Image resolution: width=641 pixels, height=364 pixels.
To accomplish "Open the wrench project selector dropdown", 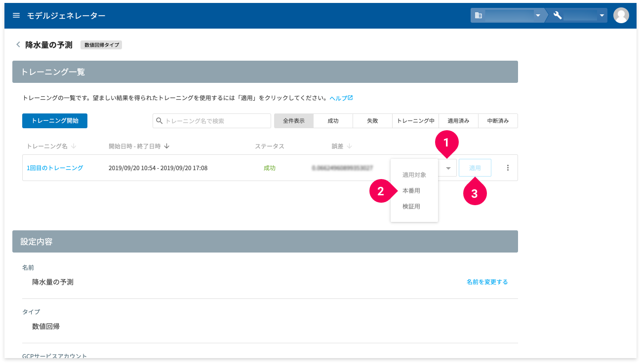I will [x=579, y=15].
